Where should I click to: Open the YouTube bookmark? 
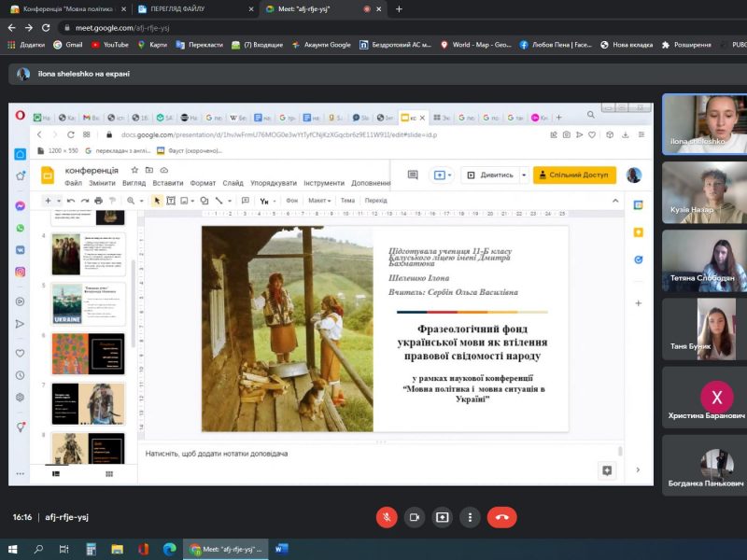coord(110,44)
